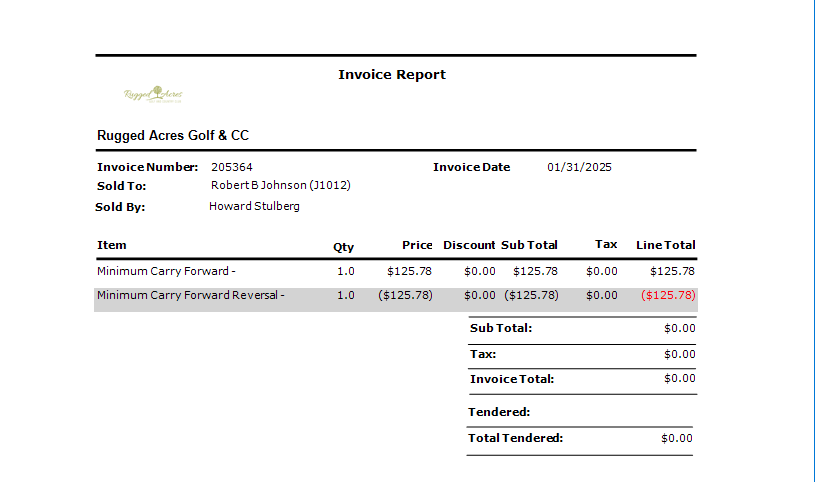Click the $0.00 value beside Invoice Total:
Viewport: 815px width, 482px height.
click(x=680, y=378)
